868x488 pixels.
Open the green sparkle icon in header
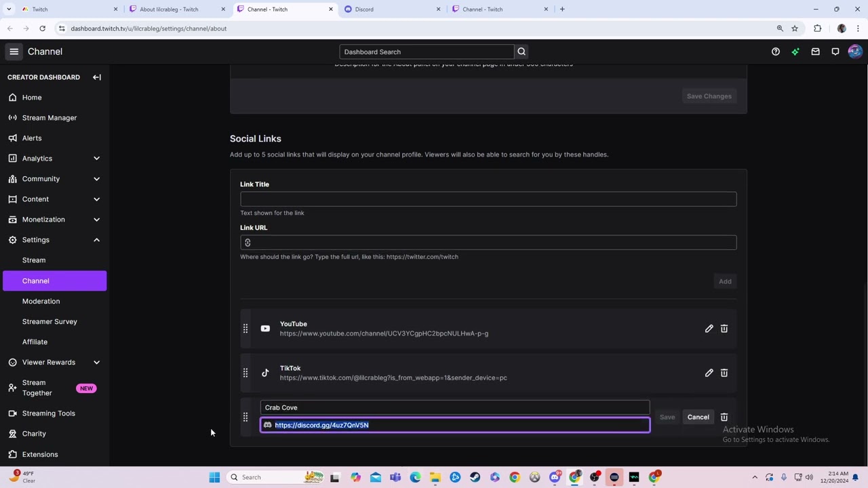(x=795, y=52)
